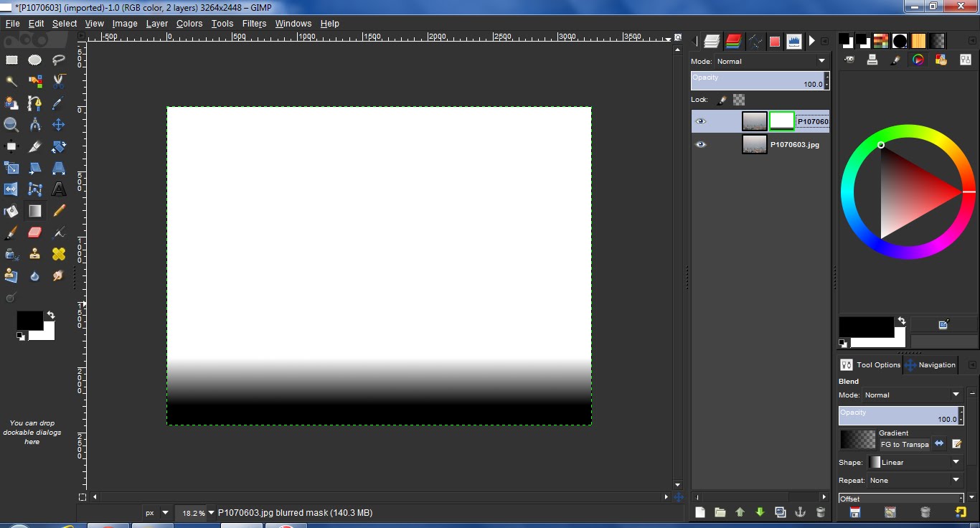The image size is (980, 528).
Task: Select the Flip tool
Action: click(11, 189)
